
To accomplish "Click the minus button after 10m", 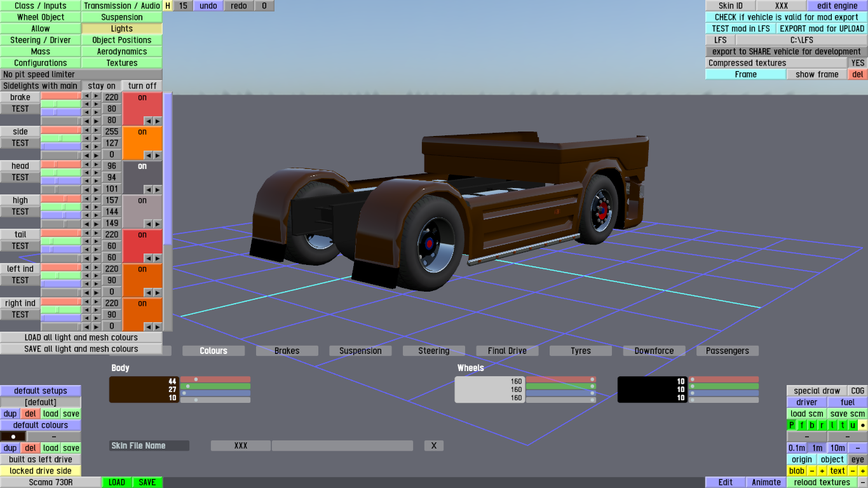I will 858,448.
